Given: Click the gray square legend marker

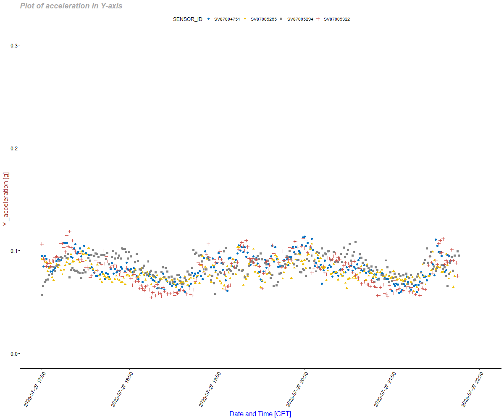Looking at the screenshot, I should [281, 19].
